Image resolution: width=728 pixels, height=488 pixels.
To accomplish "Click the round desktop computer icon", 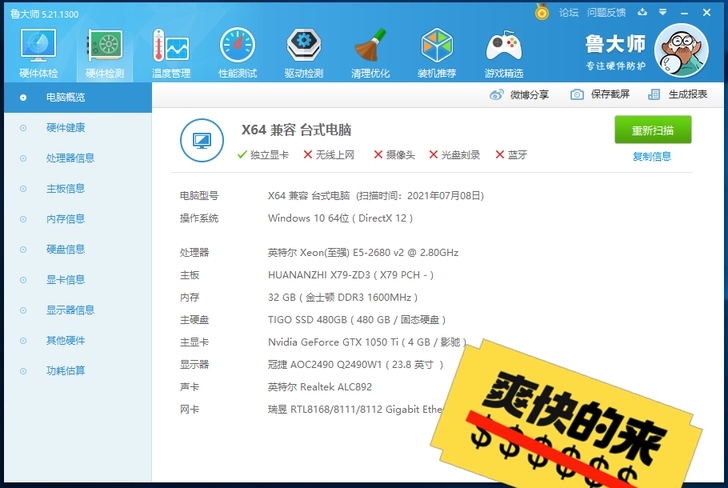I will [202, 140].
